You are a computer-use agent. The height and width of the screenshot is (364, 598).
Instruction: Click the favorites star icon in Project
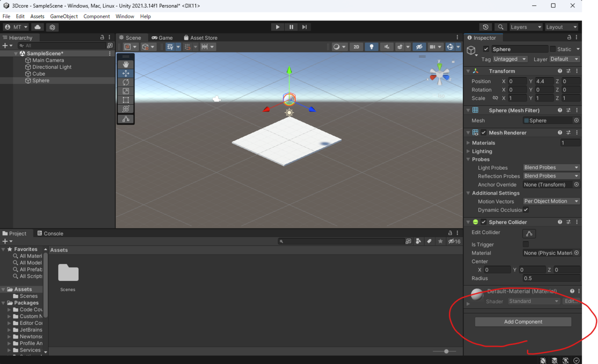pos(440,241)
